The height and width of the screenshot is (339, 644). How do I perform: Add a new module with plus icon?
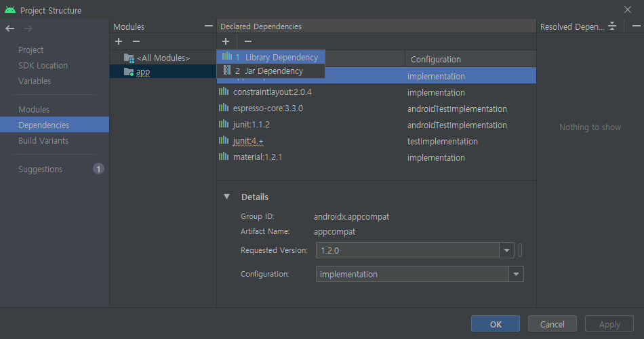point(119,41)
